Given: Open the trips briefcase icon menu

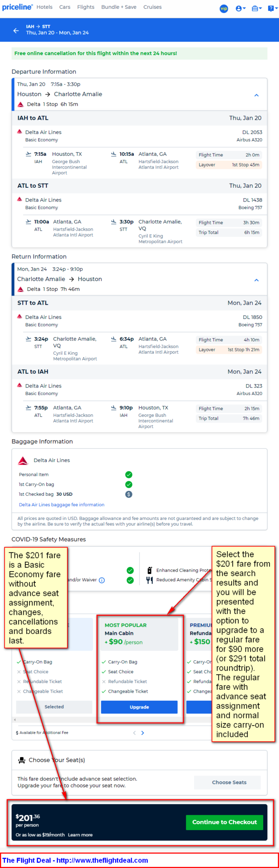Looking at the screenshot, I should click(257, 8).
